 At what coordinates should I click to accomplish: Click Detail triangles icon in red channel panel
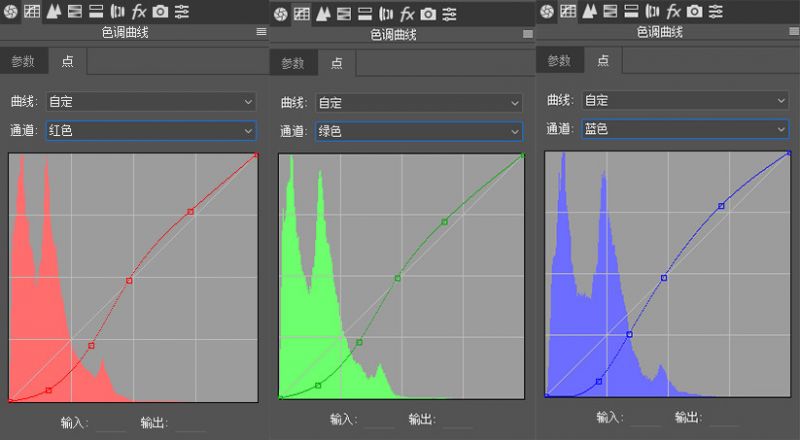point(53,12)
